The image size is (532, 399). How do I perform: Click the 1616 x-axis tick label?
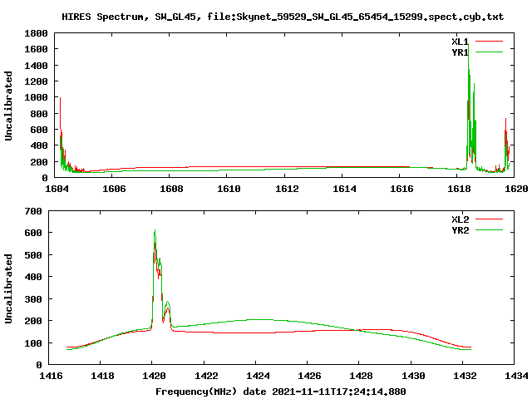point(401,189)
